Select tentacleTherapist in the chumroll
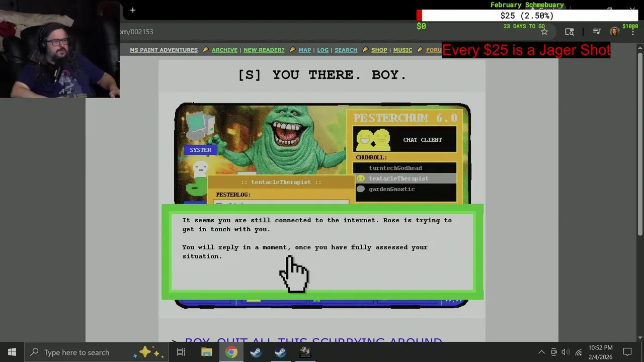The image size is (644, 362). click(x=398, y=178)
